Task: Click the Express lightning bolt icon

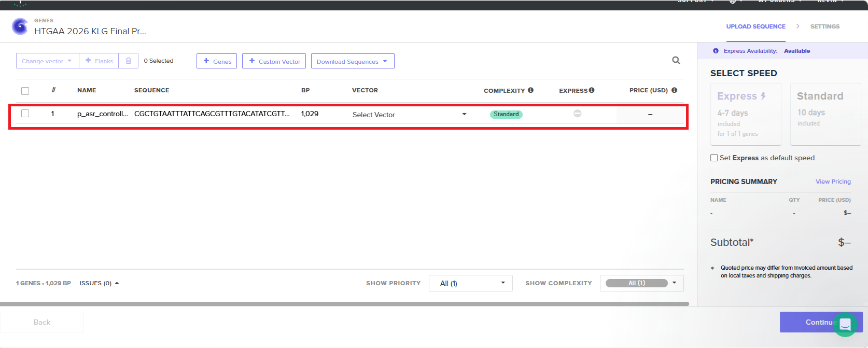Action: pos(763,96)
